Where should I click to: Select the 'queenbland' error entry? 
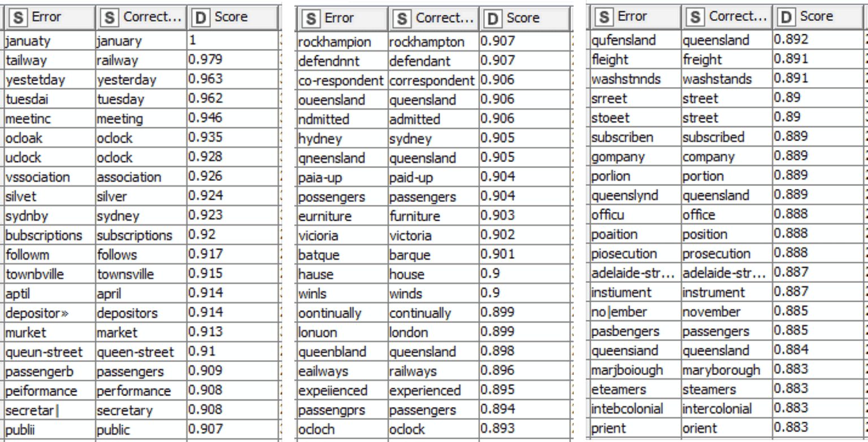tap(342, 352)
